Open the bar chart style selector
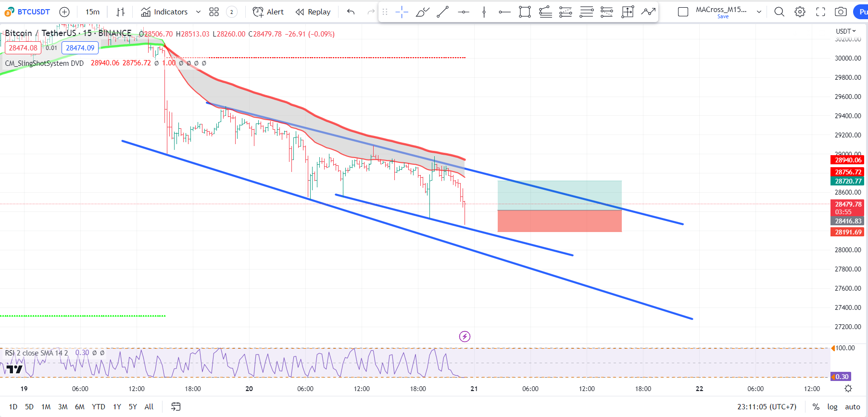Screen dimensions: 868x417 [121, 12]
